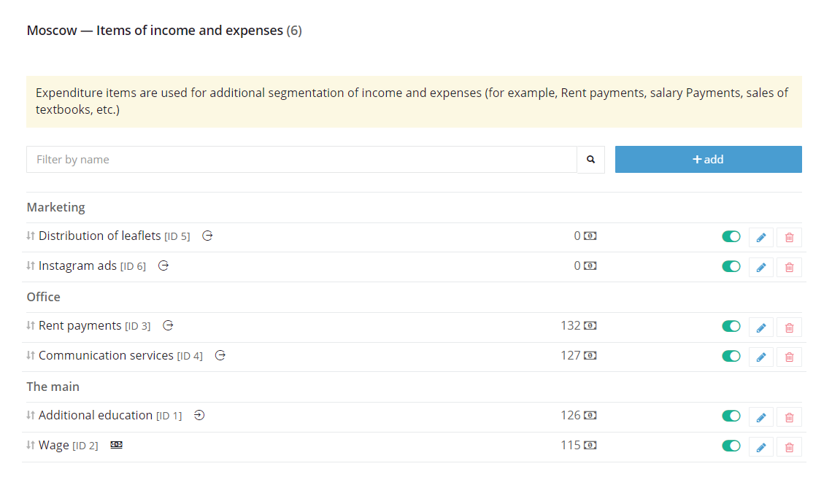Open the Communication services item name
The image size is (832, 504).
[106, 355]
